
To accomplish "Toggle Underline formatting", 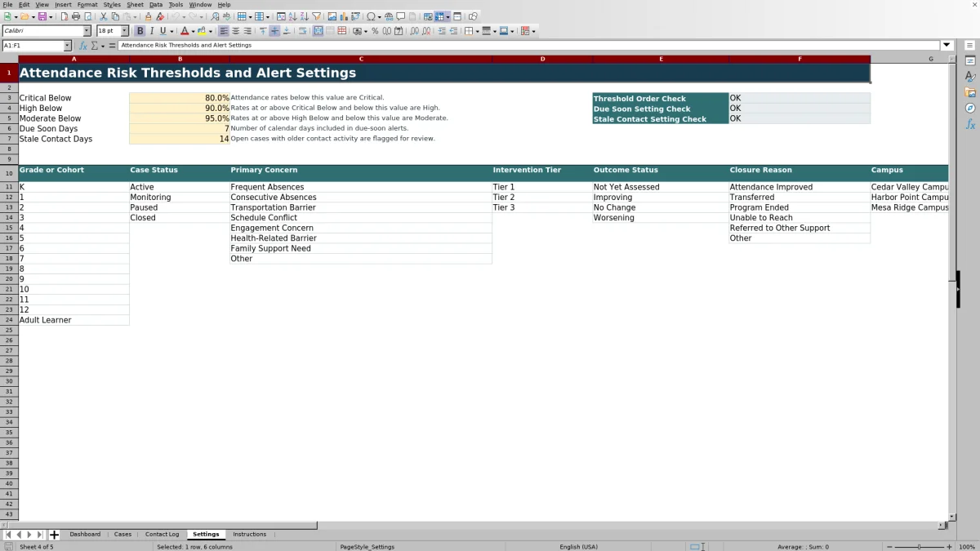I will click(163, 31).
